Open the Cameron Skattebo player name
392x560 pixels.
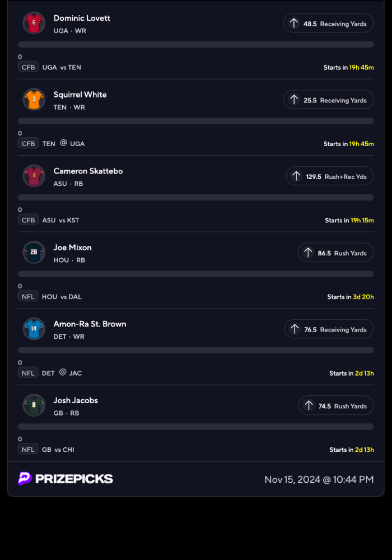click(88, 171)
